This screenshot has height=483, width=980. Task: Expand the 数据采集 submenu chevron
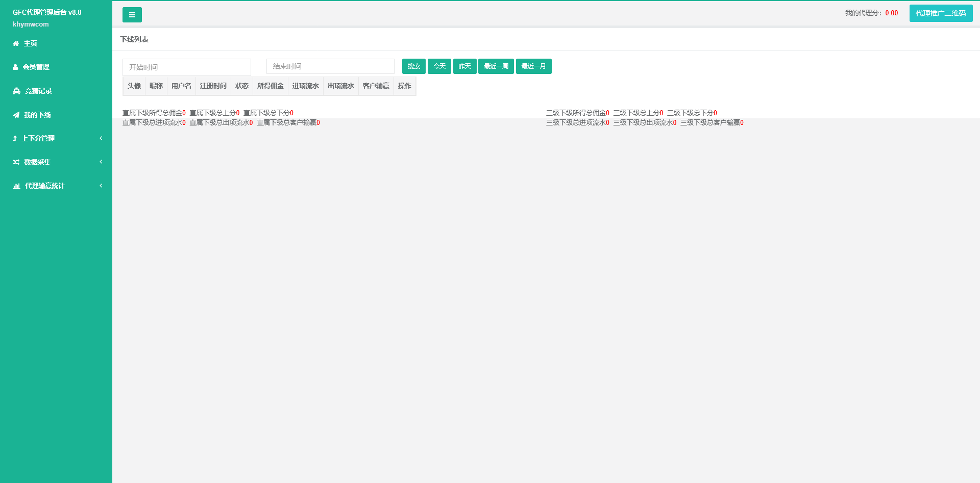click(x=101, y=162)
